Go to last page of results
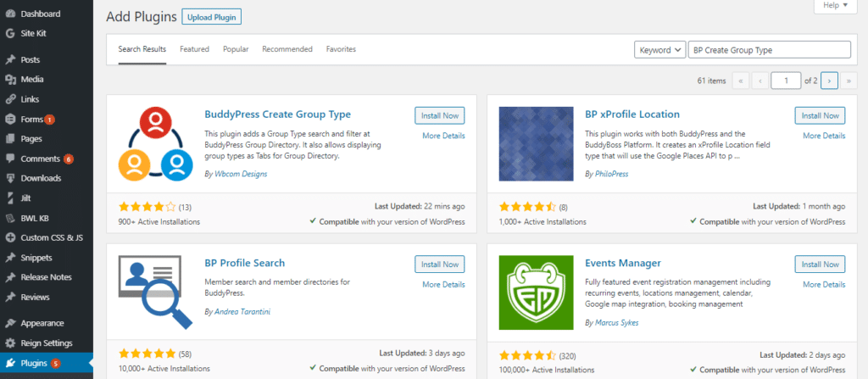 point(848,81)
